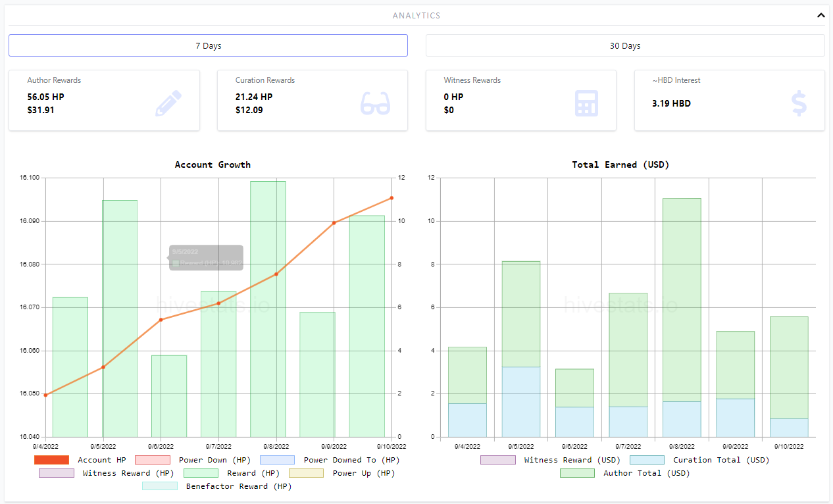Click the 9/10/2022 point on Account HP line
833x504 pixels.
[x=391, y=197]
